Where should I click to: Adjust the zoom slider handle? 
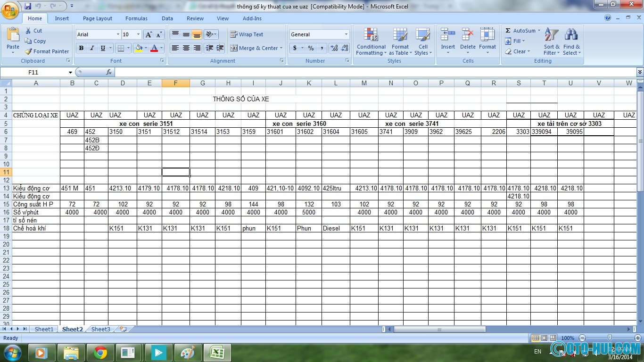(x=610, y=338)
